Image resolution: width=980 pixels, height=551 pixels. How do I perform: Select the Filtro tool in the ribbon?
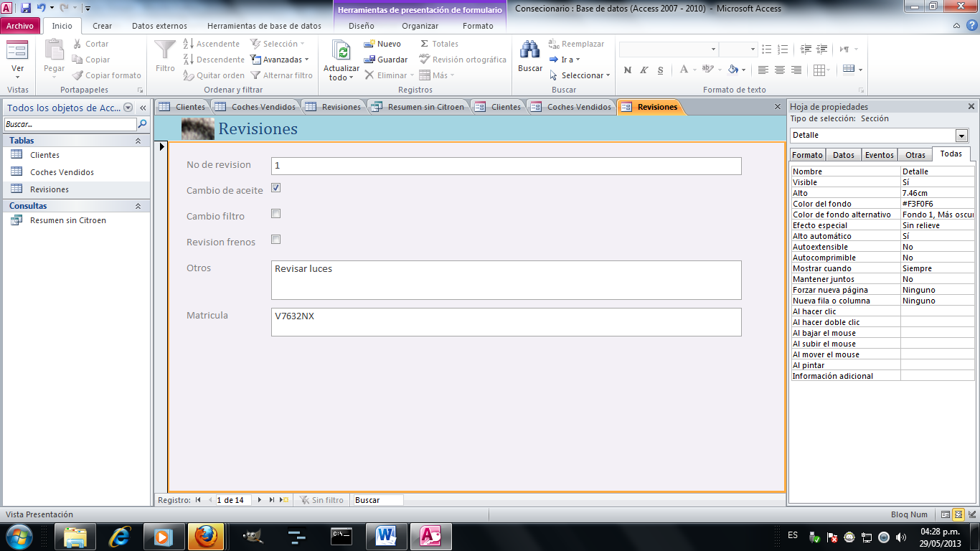(164, 59)
